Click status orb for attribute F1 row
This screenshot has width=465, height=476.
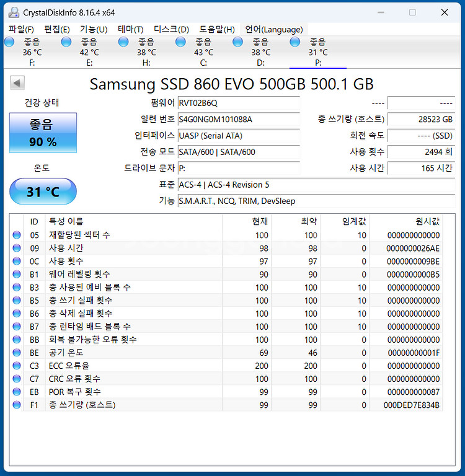tap(17, 405)
